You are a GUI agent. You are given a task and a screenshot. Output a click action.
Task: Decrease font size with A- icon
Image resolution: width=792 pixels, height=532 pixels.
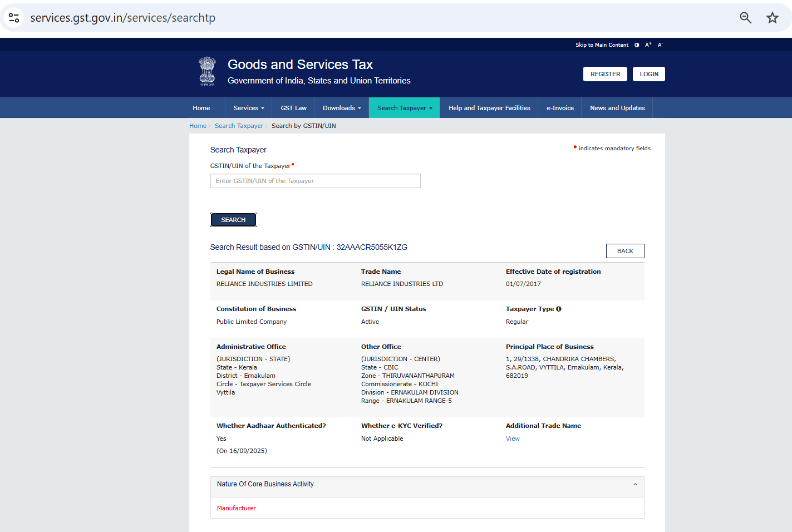pyautogui.click(x=660, y=45)
